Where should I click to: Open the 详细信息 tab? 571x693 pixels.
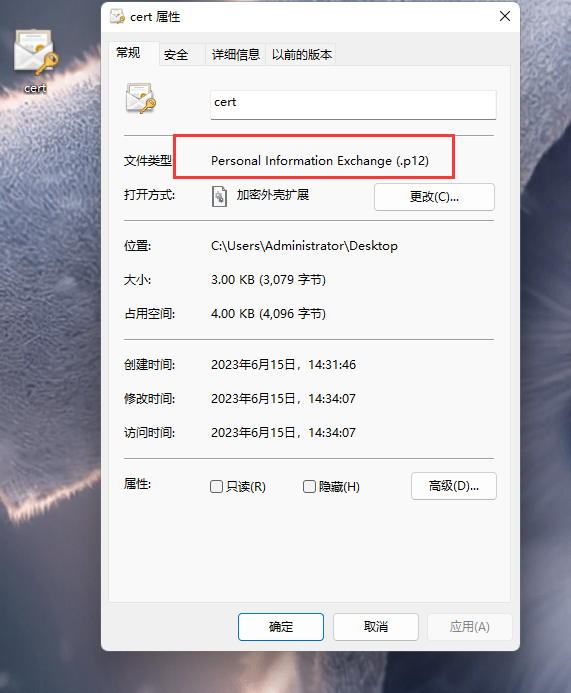click(235, 55)
